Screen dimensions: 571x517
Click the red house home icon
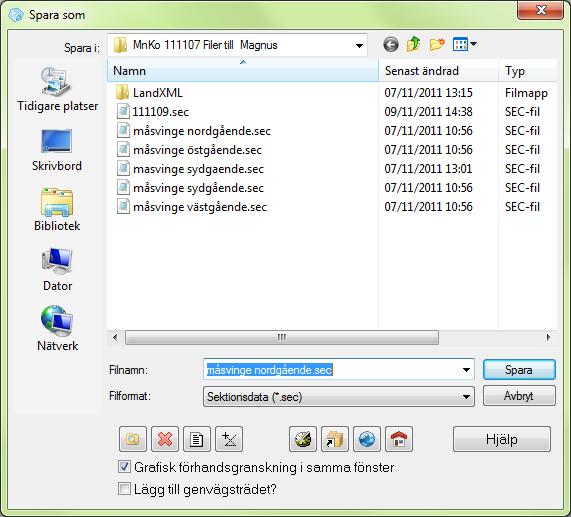click(x=399, y=439)
